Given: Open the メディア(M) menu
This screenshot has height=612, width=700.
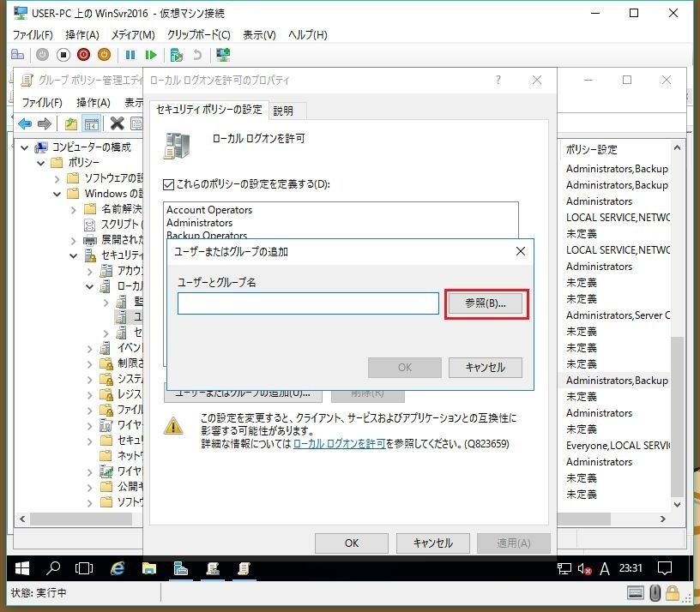Looking at the screenshot, I should click(133, 35).
